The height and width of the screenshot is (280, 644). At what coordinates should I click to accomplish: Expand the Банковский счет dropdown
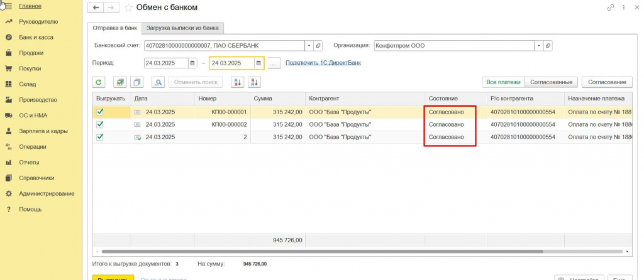coord(309,45)
